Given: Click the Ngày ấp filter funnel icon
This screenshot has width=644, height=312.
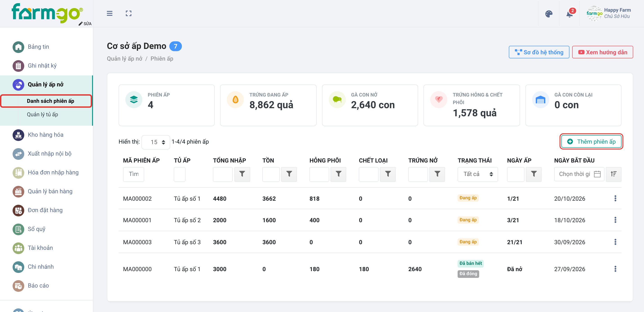Looking at the screenshot, I should pyautogui.click(x=534, y=174).
